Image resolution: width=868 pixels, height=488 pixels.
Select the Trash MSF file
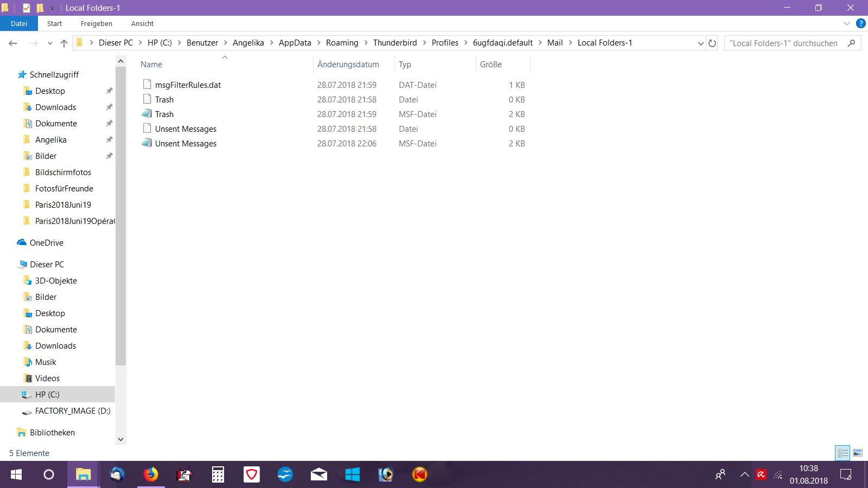coord(164,114)
